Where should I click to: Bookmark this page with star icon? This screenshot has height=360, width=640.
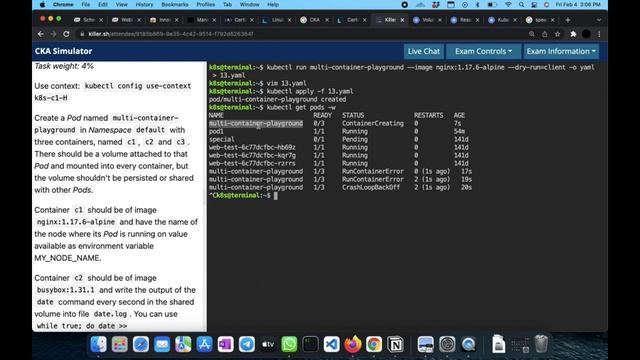click(557, 34)
